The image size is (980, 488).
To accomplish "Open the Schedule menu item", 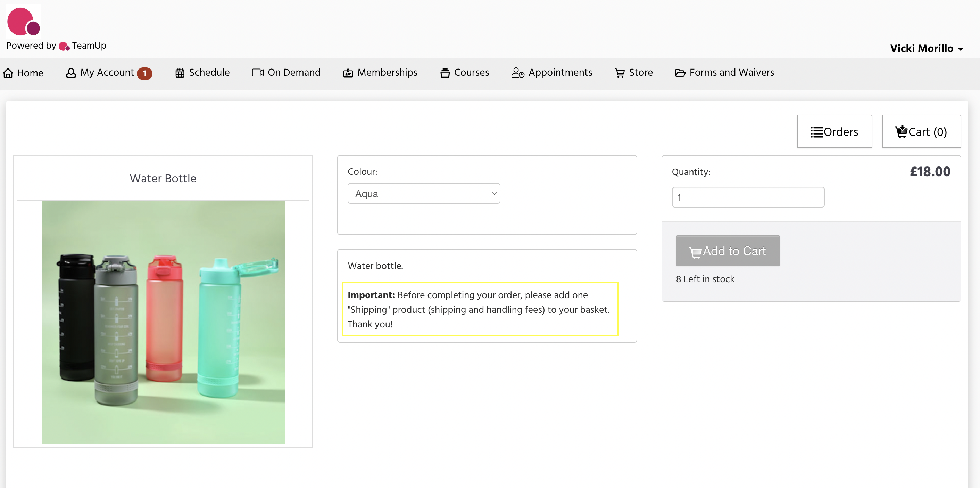I will click(x=209, y=72).
